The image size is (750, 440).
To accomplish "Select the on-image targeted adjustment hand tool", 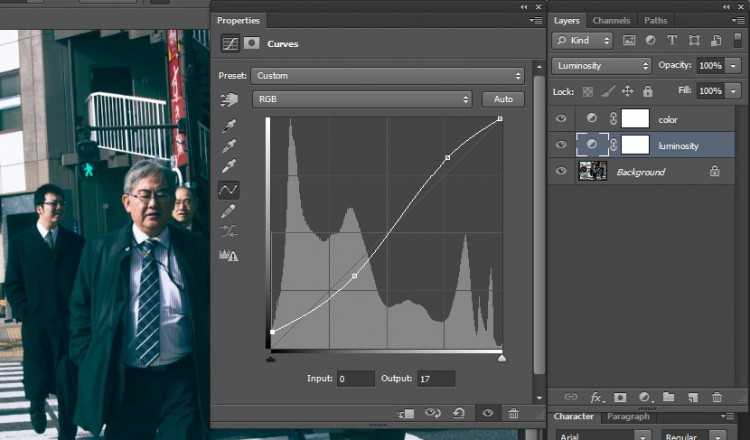I will click(229, 100).
